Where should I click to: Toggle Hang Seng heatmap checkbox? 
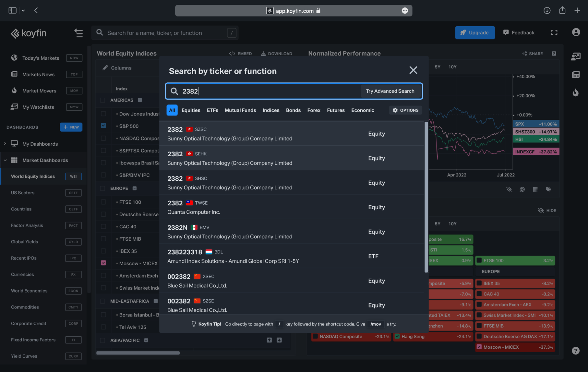[397, 336]
